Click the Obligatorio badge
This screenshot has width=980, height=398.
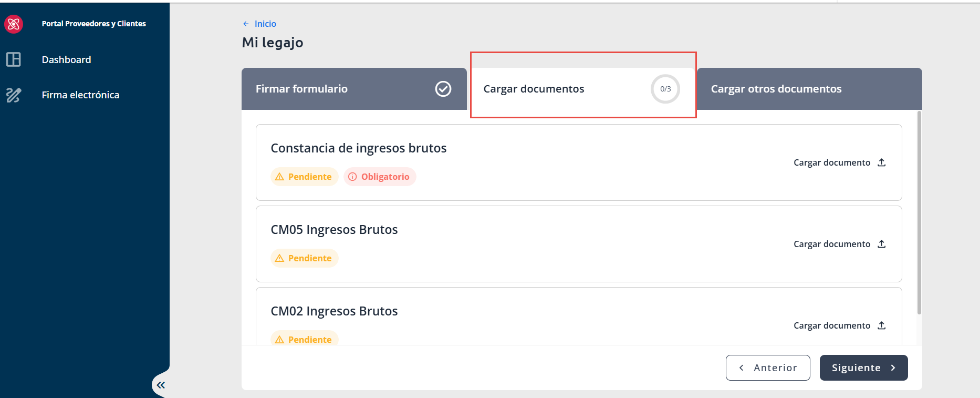click(x=380, y=177)
